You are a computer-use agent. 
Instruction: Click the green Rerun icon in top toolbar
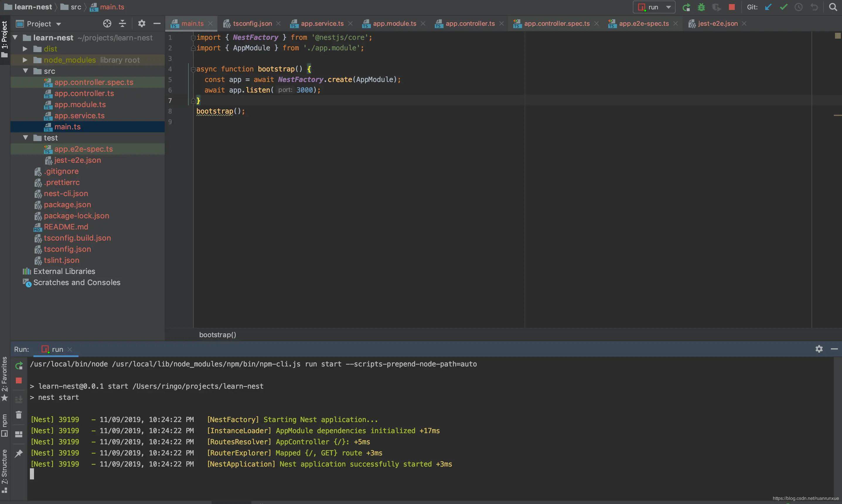686,7
